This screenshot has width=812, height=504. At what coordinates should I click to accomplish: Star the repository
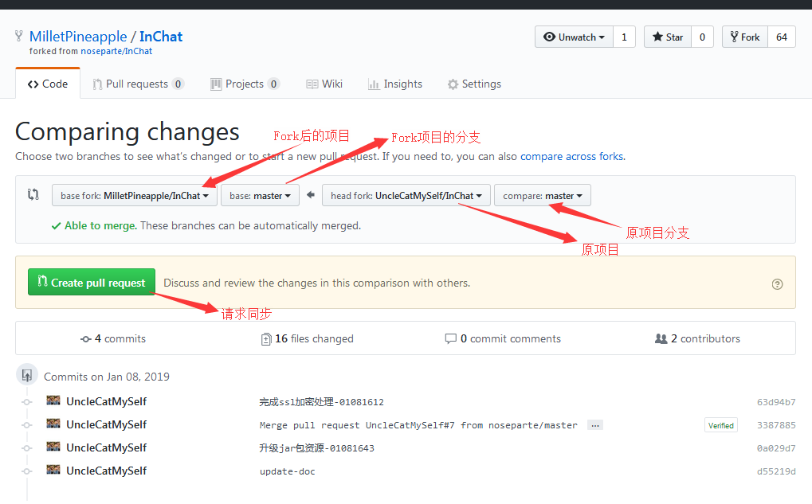[x=668, y=37]
